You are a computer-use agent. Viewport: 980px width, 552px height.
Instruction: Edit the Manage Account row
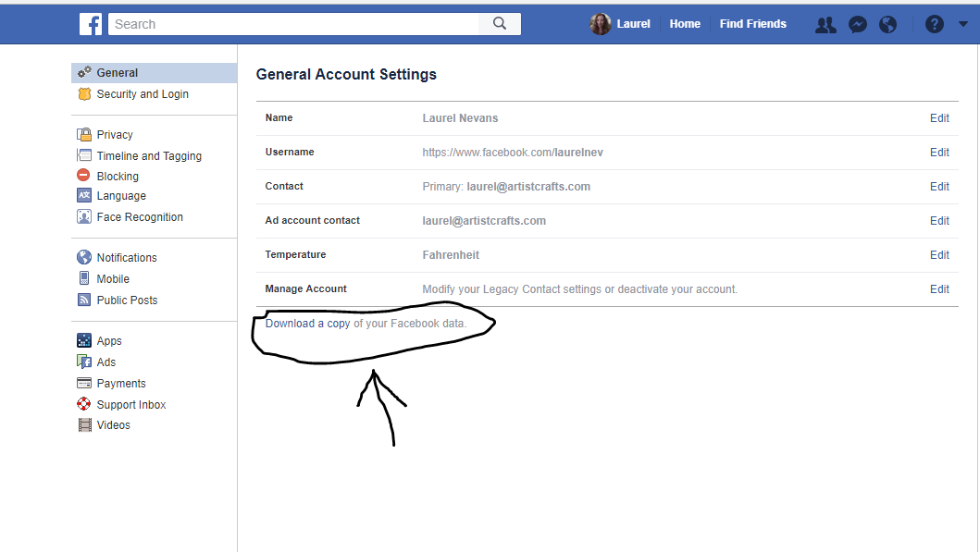click(x=939, y=289)
